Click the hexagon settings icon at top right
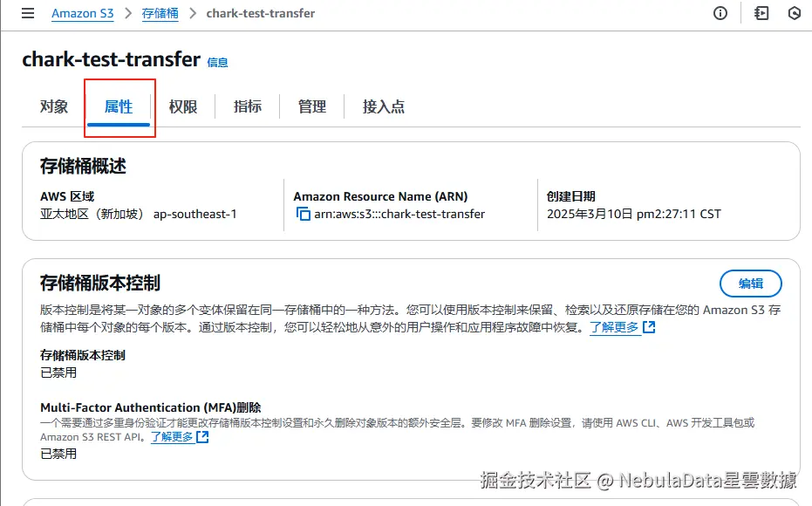 pos(795,13)
